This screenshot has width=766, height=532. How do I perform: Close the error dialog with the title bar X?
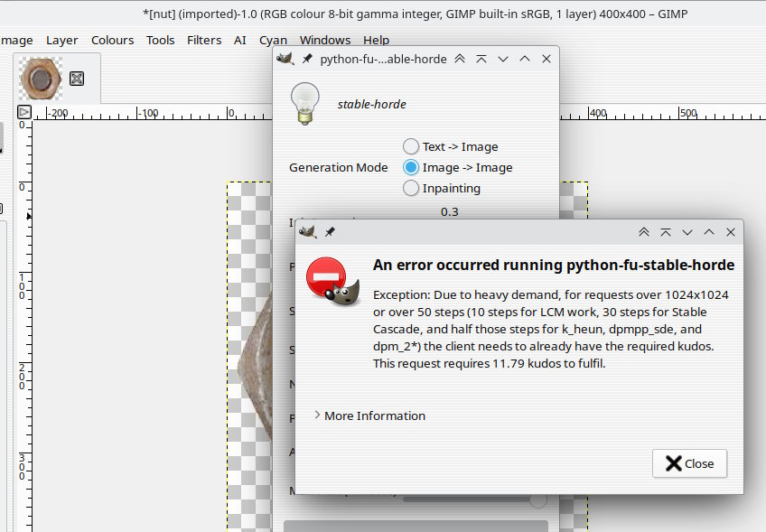pos(731,232)
